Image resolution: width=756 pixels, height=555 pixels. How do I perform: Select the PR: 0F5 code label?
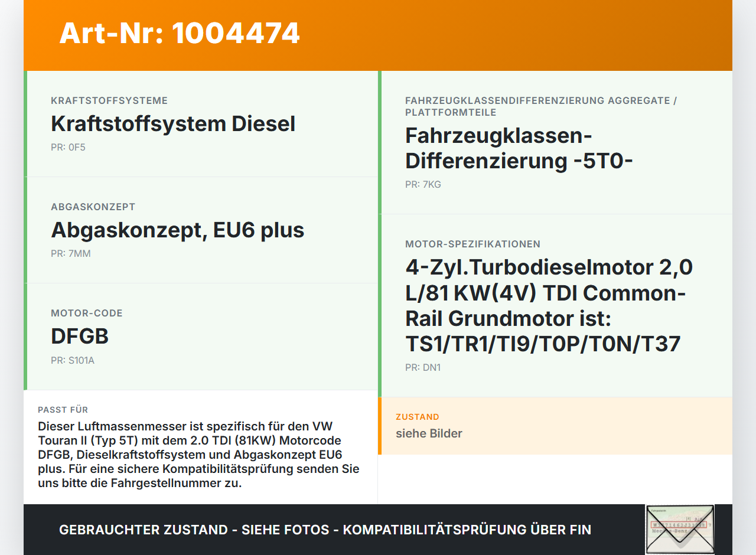(68, 146)
